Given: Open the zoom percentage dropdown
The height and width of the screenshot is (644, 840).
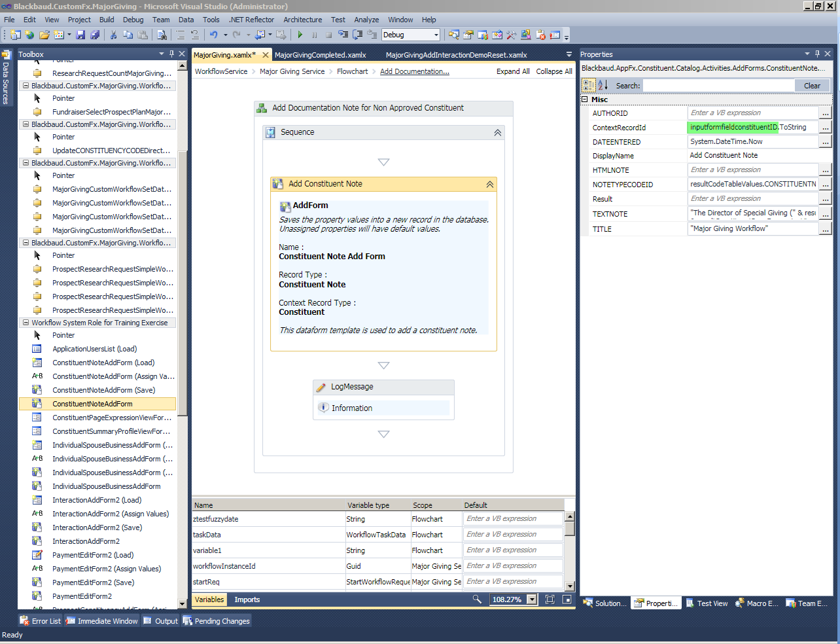Looking at the screenshot, I should point(531,599).
